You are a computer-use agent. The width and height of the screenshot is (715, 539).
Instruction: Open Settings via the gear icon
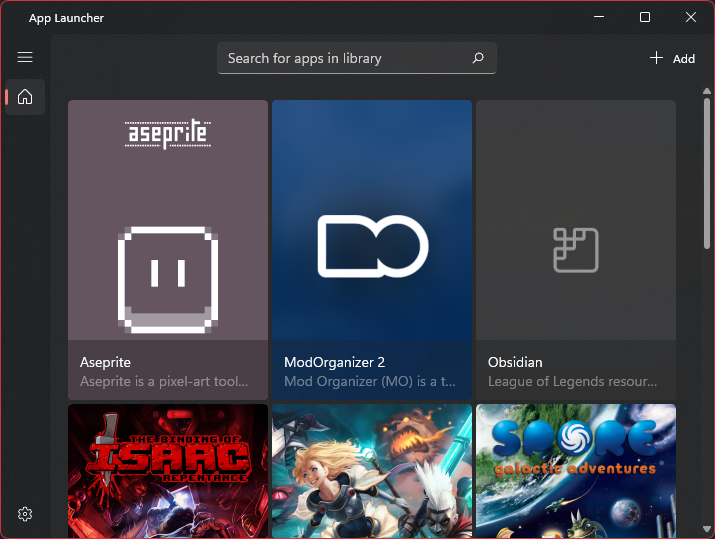[25, 514]
